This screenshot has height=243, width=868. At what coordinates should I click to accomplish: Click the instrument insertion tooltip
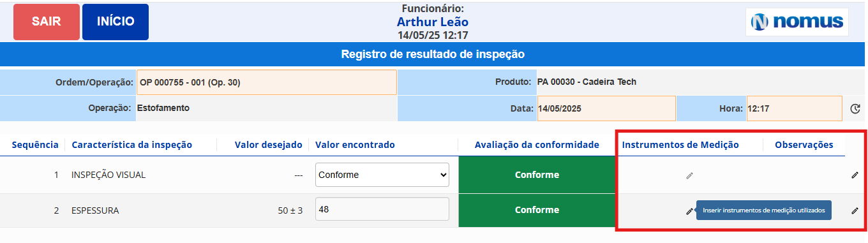(764, 210)
